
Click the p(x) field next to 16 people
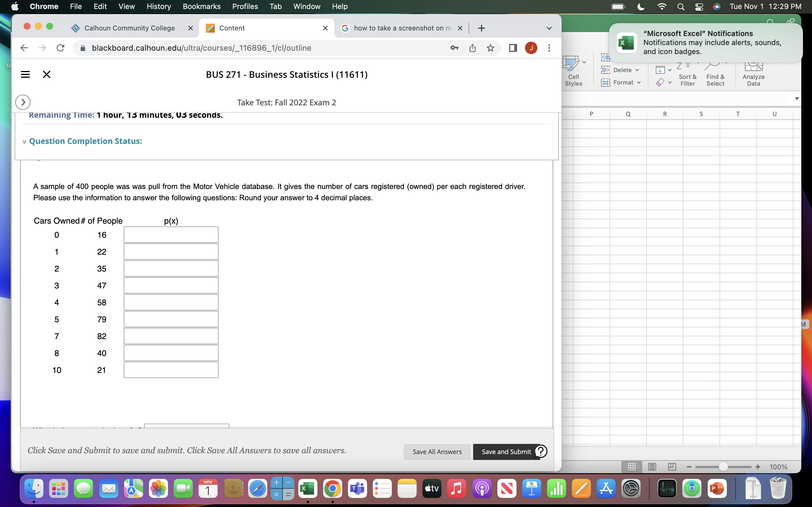coord(171,234)
